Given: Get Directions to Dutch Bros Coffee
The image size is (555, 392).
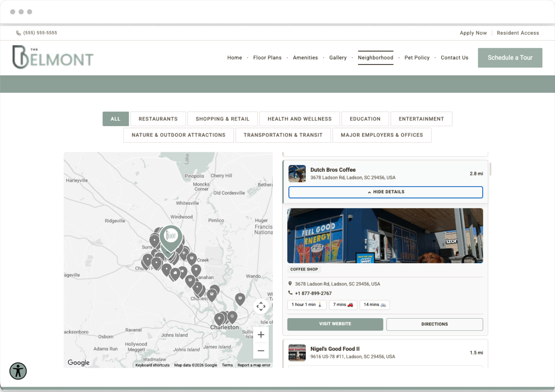Looking at the screenshot, I should click(x=435, y=324).
